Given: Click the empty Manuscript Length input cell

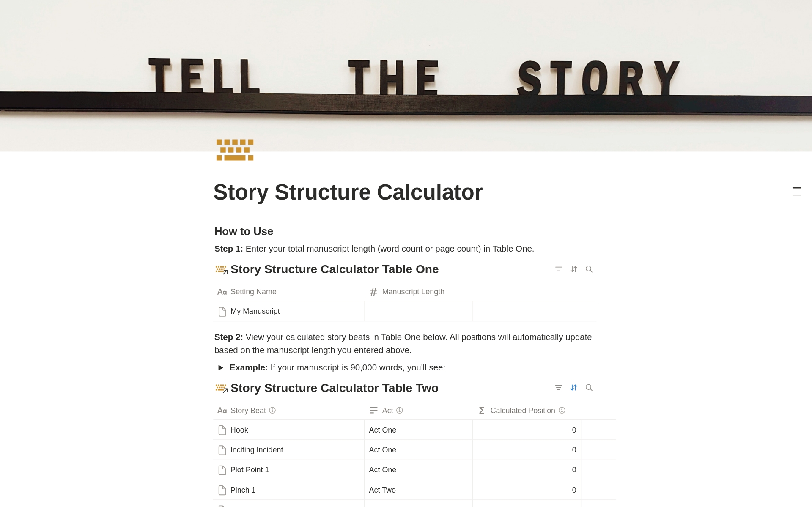Looking at the screenshot, I should tap(418, 311).
